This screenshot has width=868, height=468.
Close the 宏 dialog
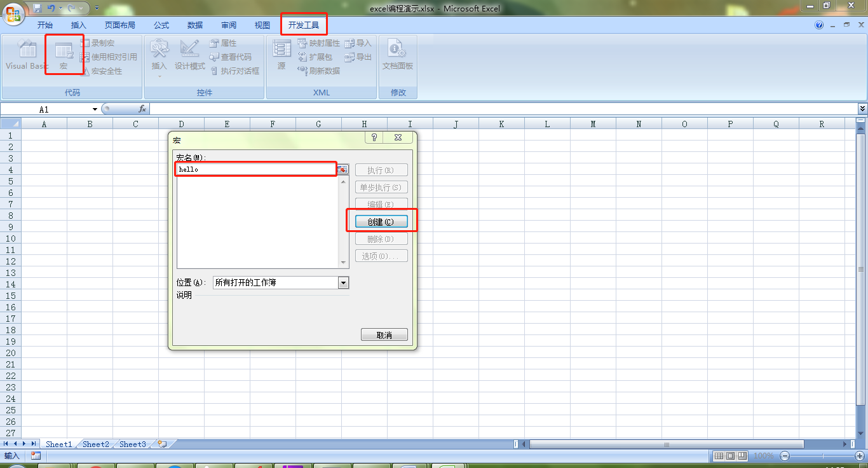pyautogui.click(x=398, y=137)
